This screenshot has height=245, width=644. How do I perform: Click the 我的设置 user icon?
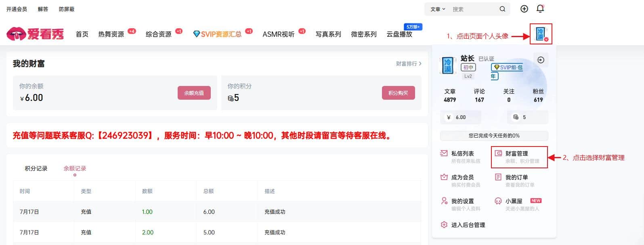(x=444, y=201)
